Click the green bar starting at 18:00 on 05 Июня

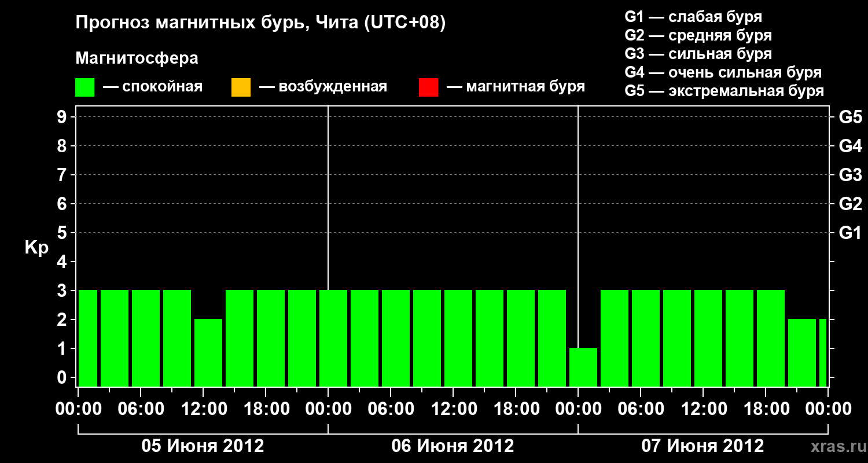(271, 338)
